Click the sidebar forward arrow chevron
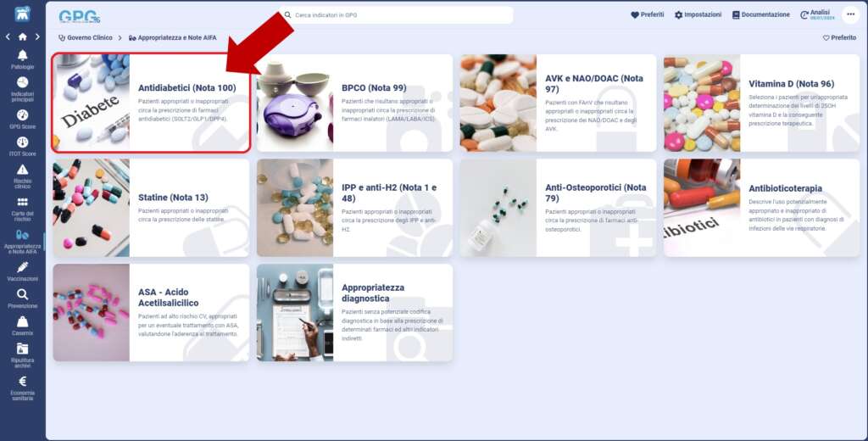Viewport: 868px width, 441px height. point(36,36)
